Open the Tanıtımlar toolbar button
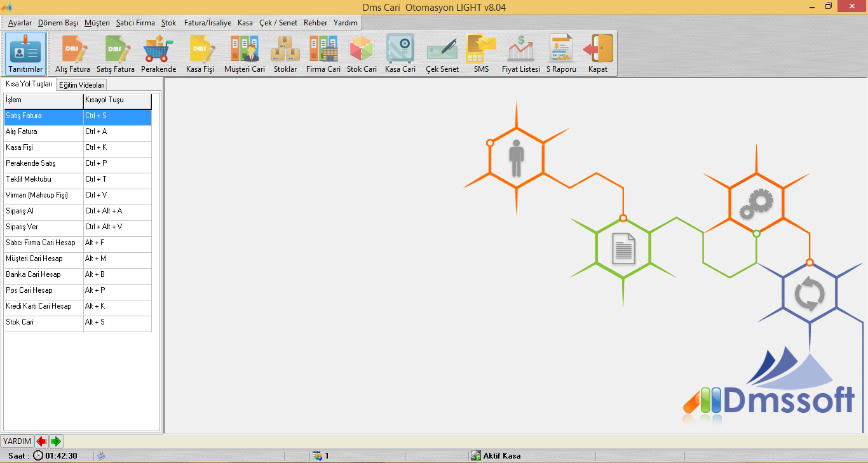 (25, 54)
